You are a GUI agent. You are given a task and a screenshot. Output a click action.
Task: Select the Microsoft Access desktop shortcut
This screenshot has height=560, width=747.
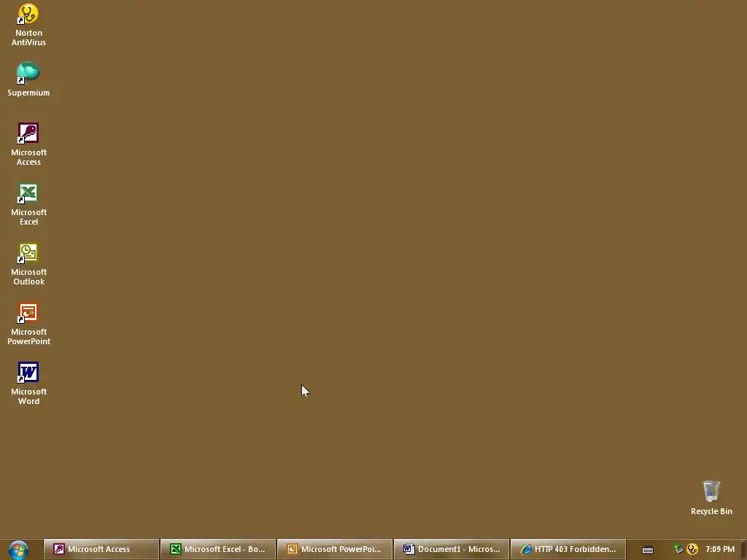(28, 144)
